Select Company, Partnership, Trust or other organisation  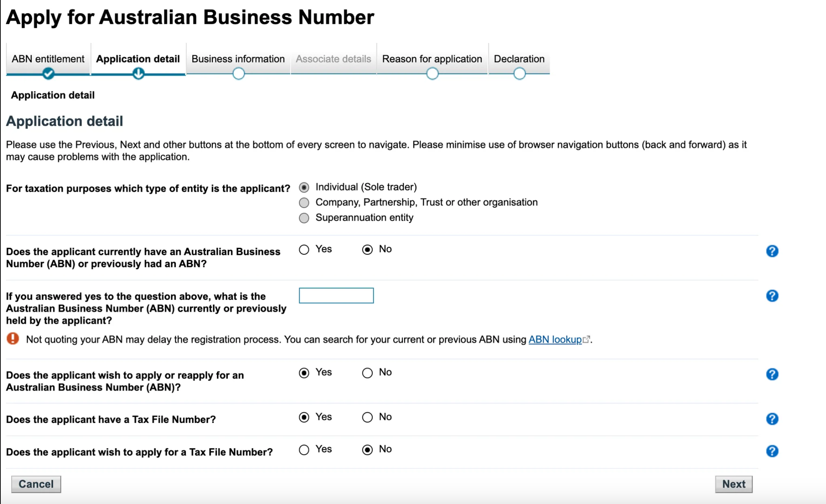(304, 203)
